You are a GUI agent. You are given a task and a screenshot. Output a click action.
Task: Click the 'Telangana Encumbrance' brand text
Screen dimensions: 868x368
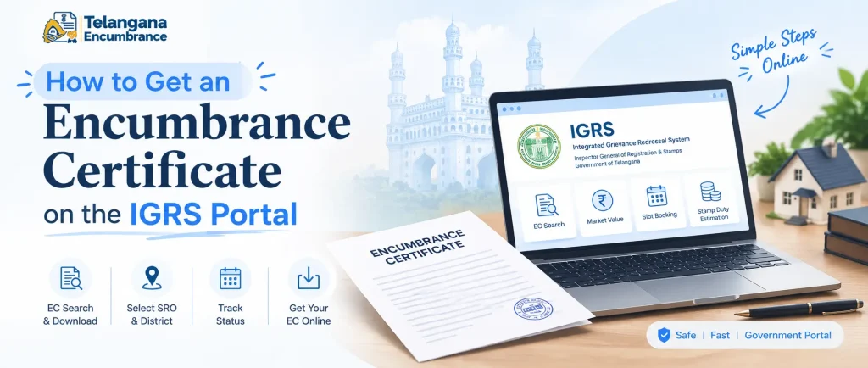pos(125,30)
